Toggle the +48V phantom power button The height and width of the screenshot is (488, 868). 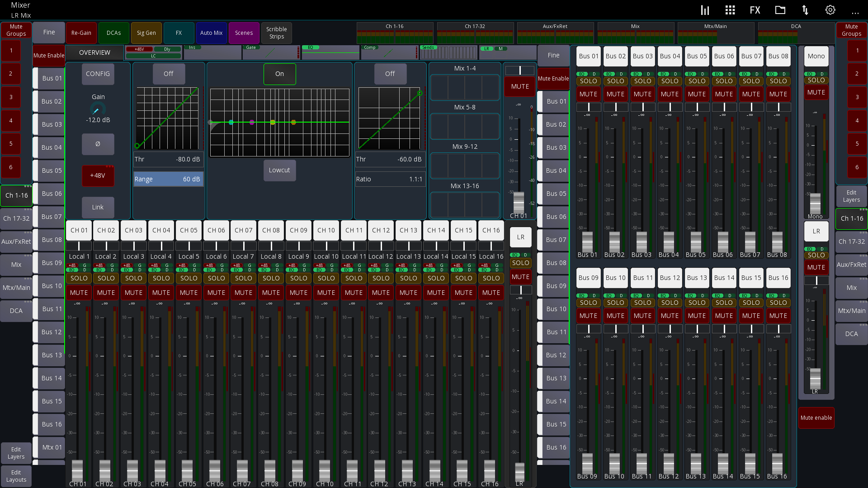pos(98,176)
